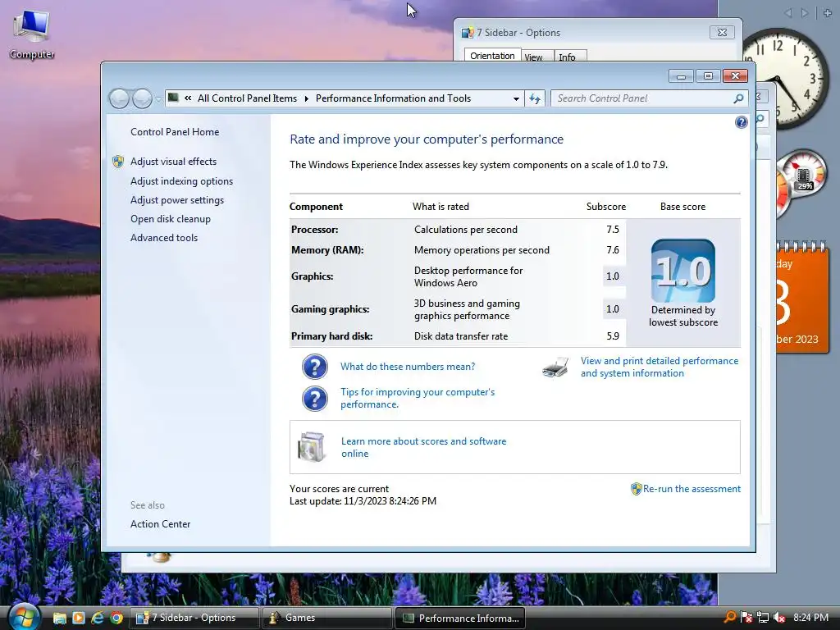Open Tips for improving your computer's performance

pos(418,398)
